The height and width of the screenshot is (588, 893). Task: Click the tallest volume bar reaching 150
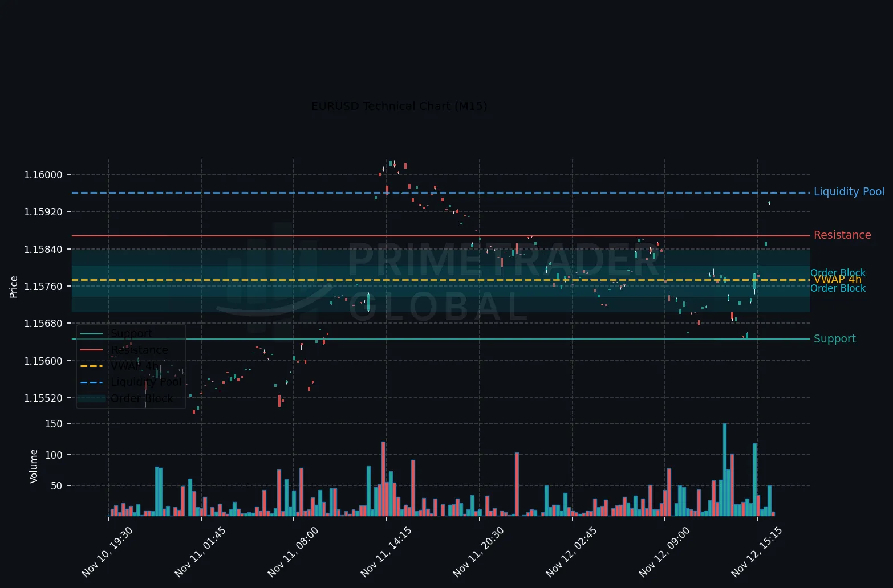pos(725,470)
